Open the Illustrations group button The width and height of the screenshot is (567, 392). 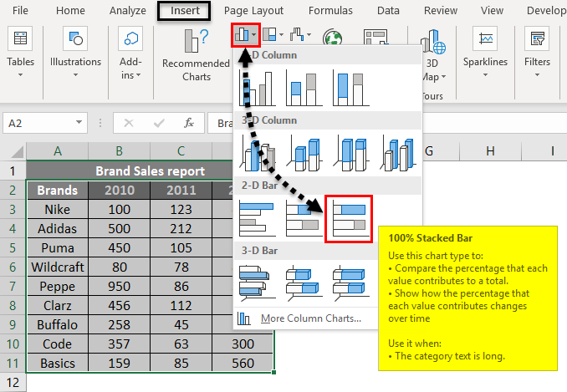tap(75, 53)
